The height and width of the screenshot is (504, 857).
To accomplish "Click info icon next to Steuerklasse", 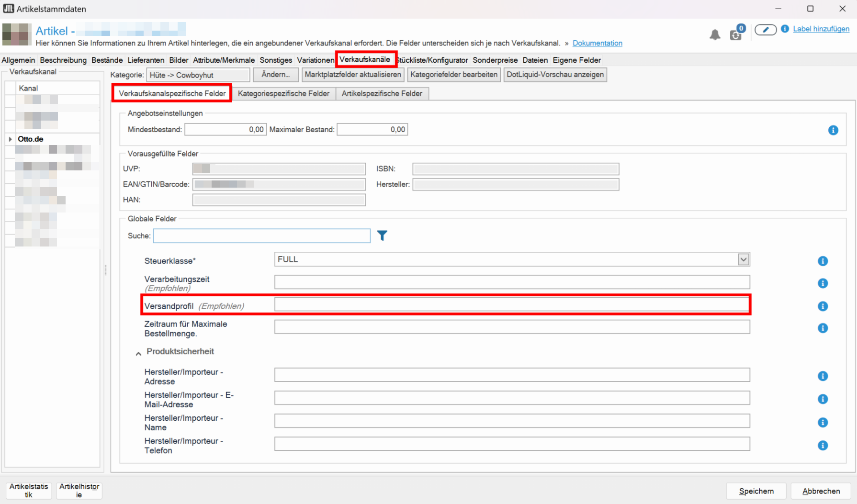I will pos(823,261).
